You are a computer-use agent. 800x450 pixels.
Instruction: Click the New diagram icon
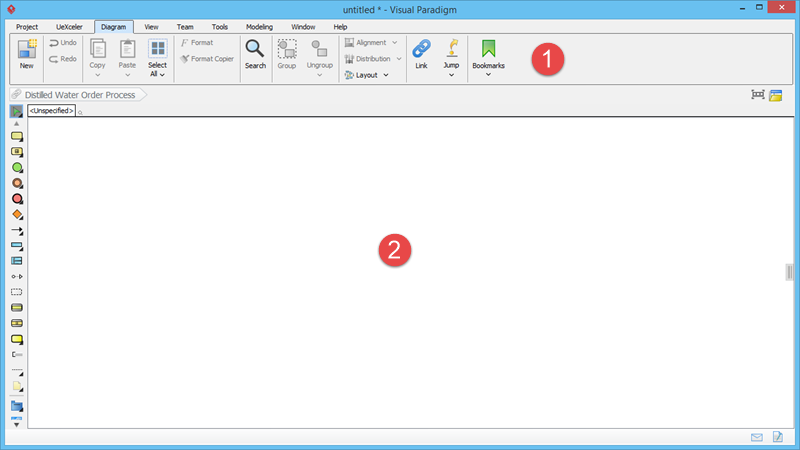coord(27,54)
